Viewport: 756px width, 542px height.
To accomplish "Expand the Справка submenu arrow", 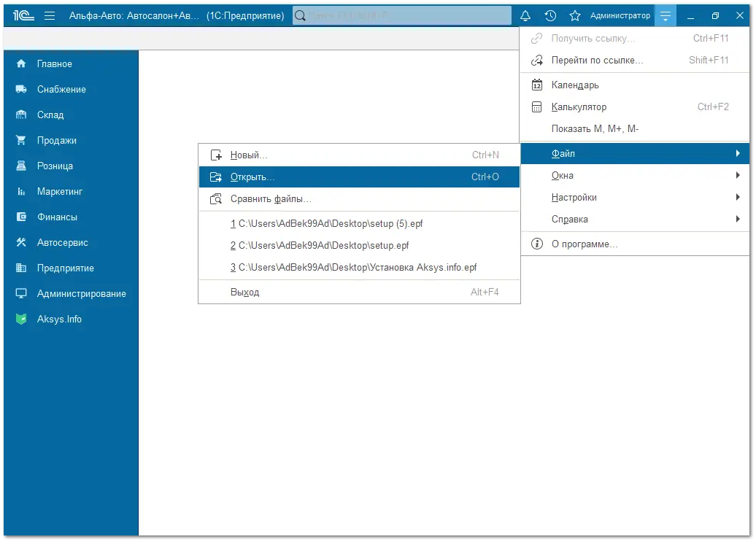I will [x=738, y=220].
